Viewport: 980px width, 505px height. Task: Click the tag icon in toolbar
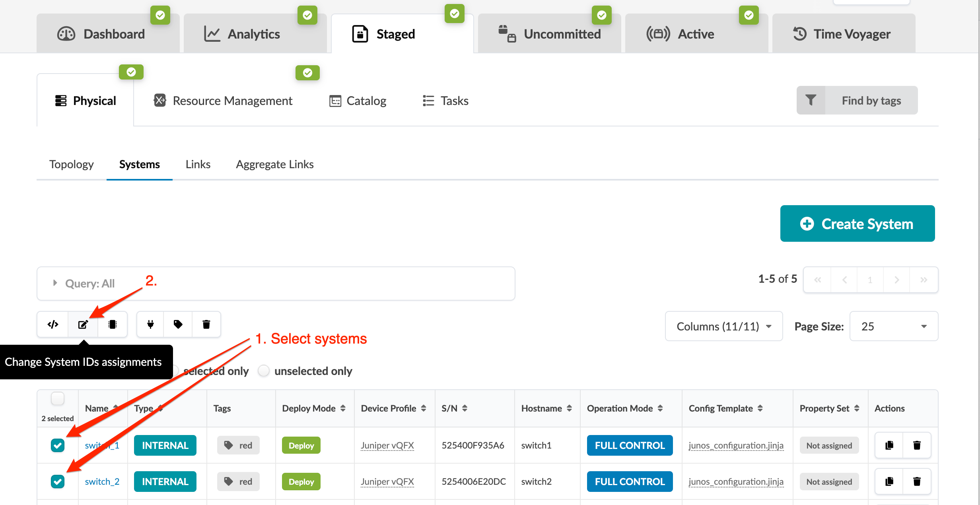(178, 324)
